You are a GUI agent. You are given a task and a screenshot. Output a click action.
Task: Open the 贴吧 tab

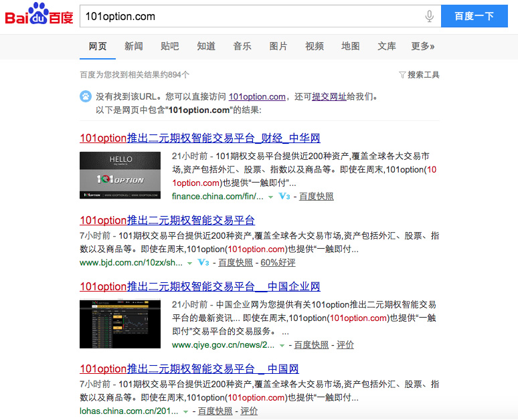[170, 46]
